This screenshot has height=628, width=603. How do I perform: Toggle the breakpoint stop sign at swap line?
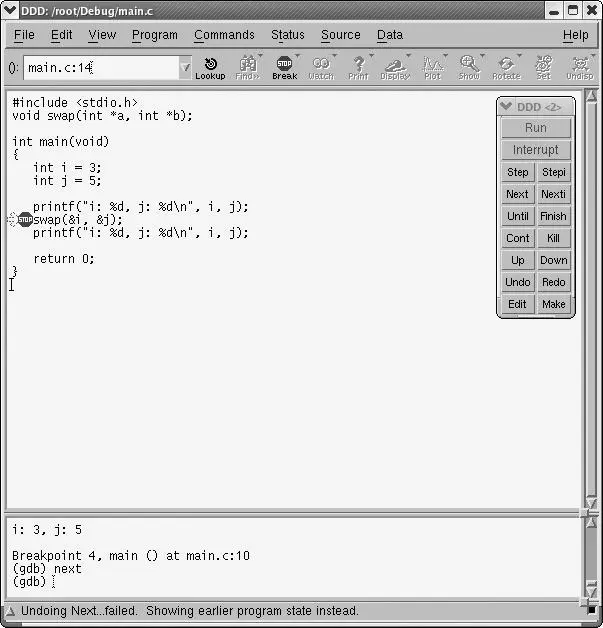tap(24, 220)
